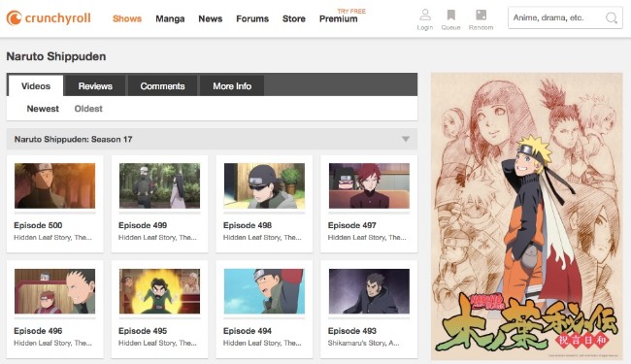Click Shikamaru's Story subtitle under Episode 493
Screen dimensions: 631x364
[x=363, y=343]
